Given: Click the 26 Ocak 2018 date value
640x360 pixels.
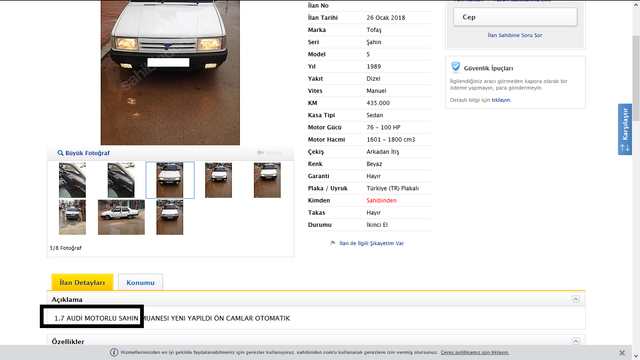Looking at the screenshot, I should click(x=386, y=18).
